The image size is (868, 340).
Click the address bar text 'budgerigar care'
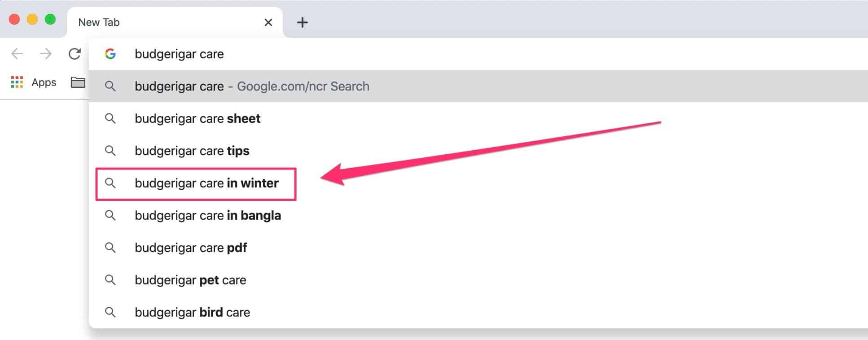pos(179,54)
